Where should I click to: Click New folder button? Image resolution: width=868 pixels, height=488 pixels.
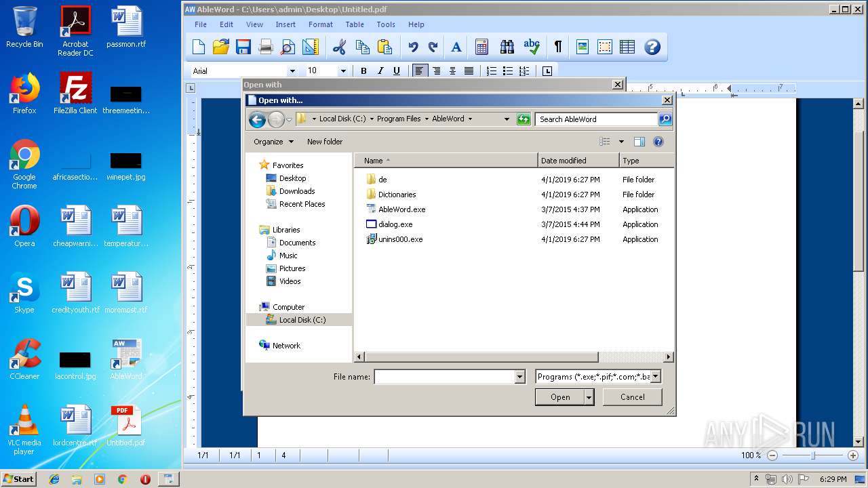coord(325,142)
